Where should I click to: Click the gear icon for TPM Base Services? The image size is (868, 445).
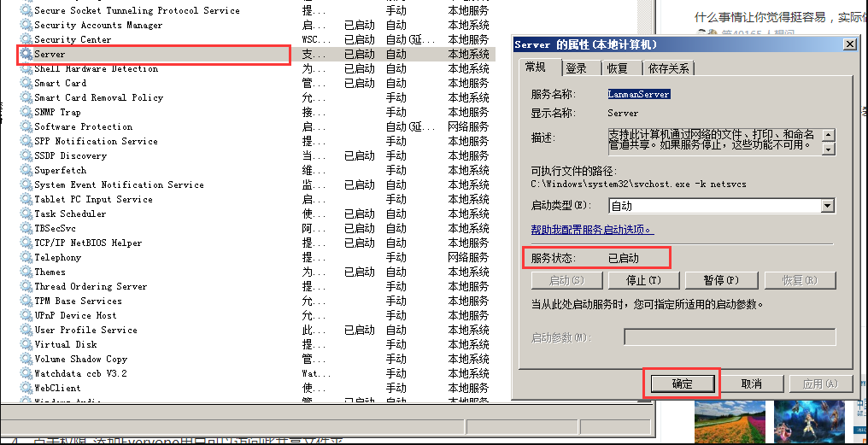point(26,302)
